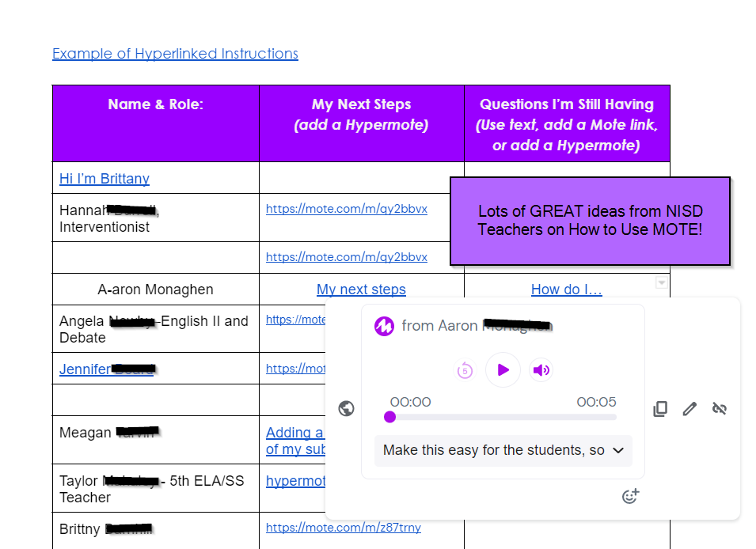Click the Mote audio progress slider handle
Screen dimensions: 756x549
pyautogui.click(x=389, y=417)
